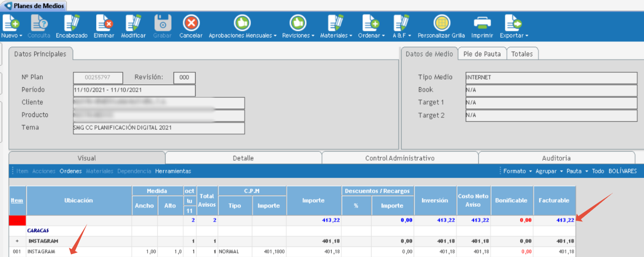Click the Revisiones thumbs-up icon
The width and height of the screenshot is (644, 257).
coord(298,23)
